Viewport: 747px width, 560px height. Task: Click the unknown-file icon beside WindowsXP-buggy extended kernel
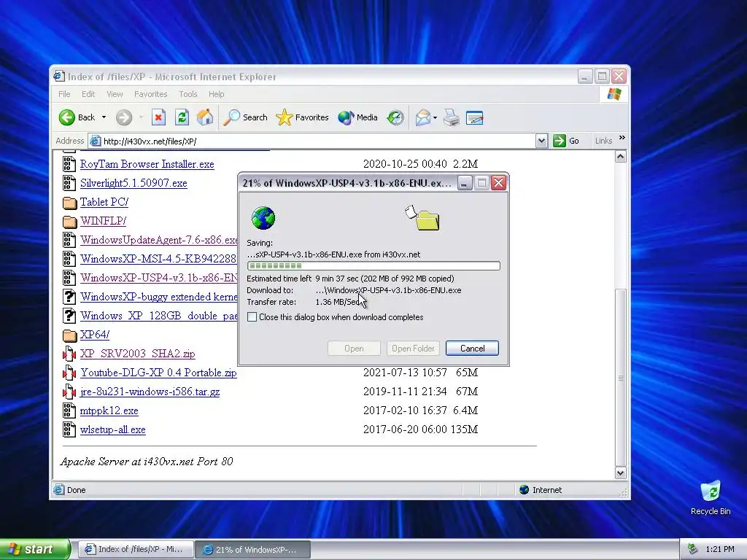[x=69, y=297]
